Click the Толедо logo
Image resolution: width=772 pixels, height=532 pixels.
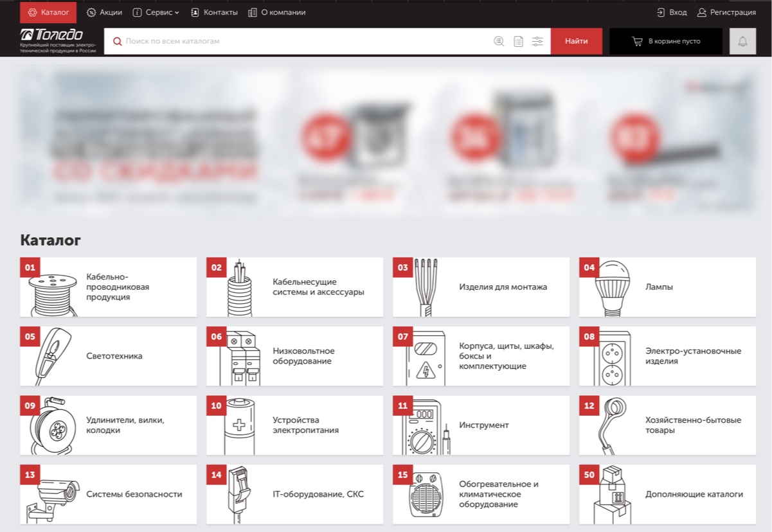coord(59,36)
